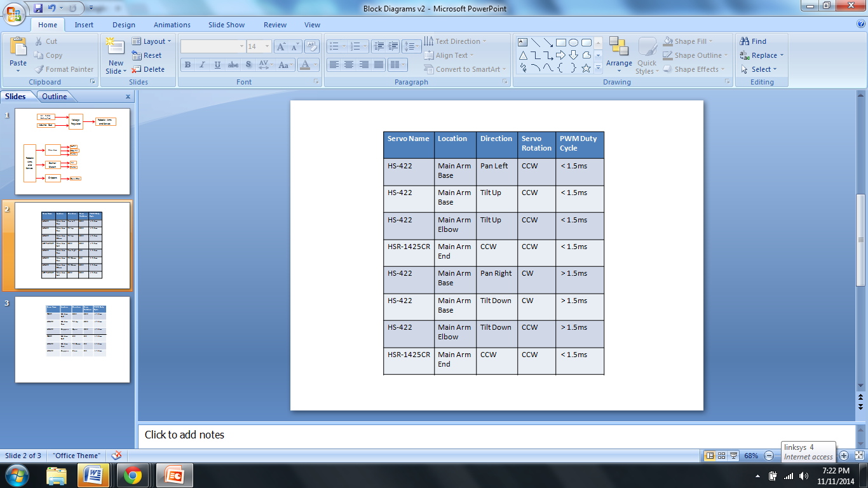Toggle Italic text formatting
This screenshot has width=868, height=488.
(x=203, y=65)
